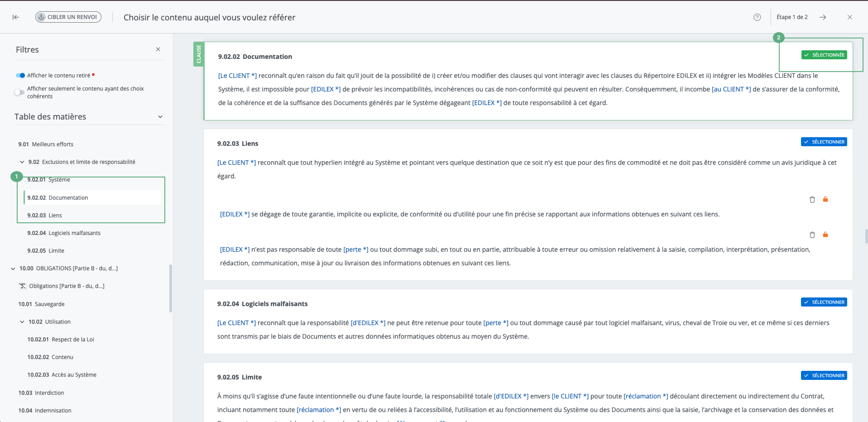This screenshot has height=422, width=868.
Task: Collapse the 10.00 OBLIGATIONS section
Action: coord(13,269)
